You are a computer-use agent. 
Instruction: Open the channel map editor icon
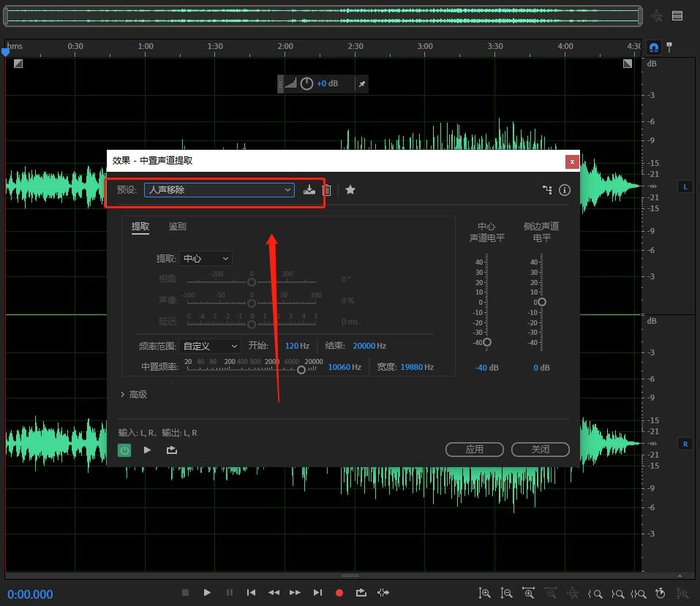click(x=547, y=190)
